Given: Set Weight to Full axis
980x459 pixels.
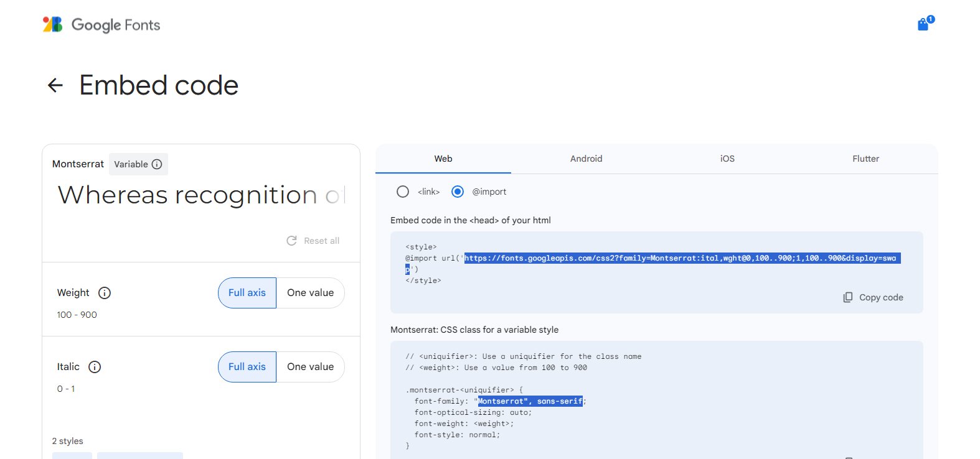Looking at the screenshot, I should [247, 293].
